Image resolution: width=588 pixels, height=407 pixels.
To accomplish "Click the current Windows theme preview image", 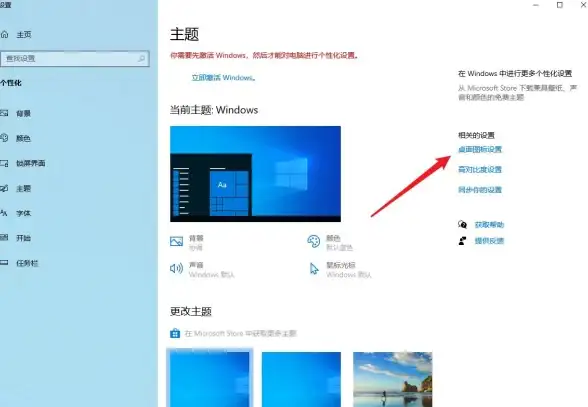I will click(x=255, y=174).
